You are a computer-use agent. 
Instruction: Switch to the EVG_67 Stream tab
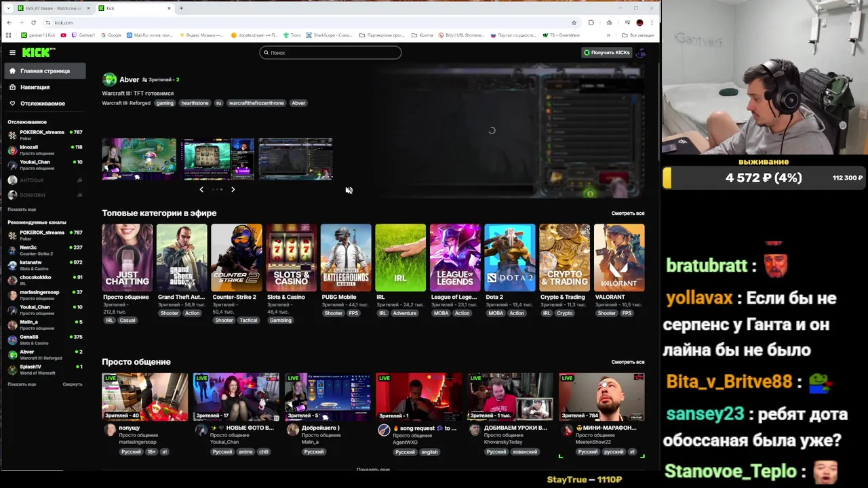(x=53, y=8)
